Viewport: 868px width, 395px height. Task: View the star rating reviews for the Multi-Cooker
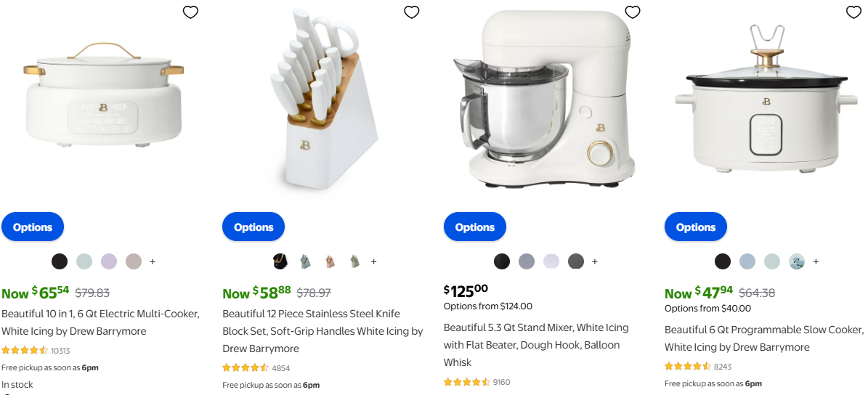coord(25,350)
